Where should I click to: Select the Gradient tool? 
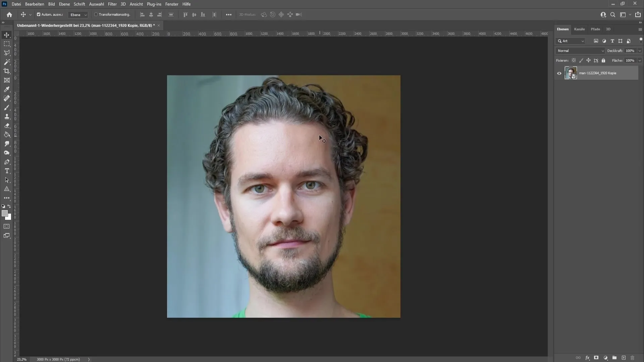click(7, 134)
